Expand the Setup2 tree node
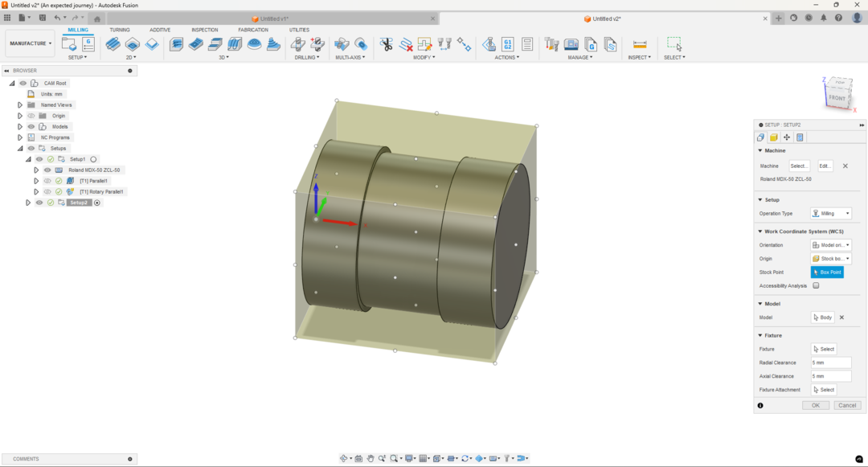The width and height of the screenshot is (868, 467). click(27, 203)
